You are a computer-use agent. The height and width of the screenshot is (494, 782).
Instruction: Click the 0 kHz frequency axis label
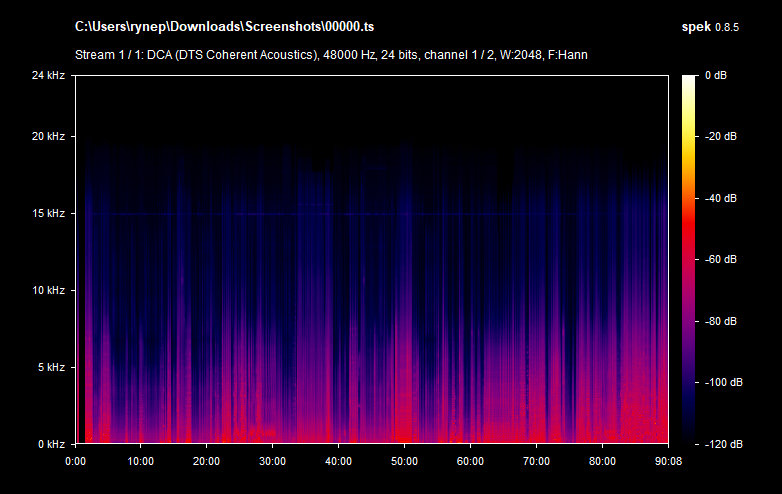tap(50, 444)
